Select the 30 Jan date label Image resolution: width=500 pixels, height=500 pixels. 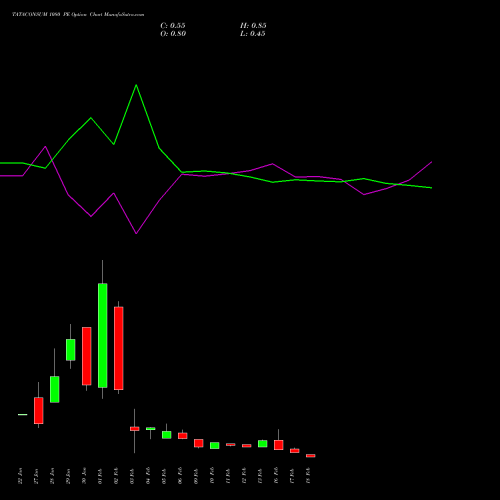pos(84,476)
